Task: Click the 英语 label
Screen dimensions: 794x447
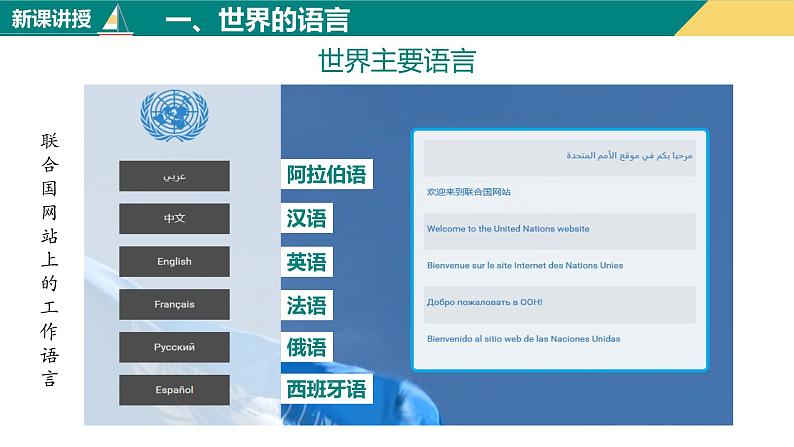Action: (x=306, y=262)
